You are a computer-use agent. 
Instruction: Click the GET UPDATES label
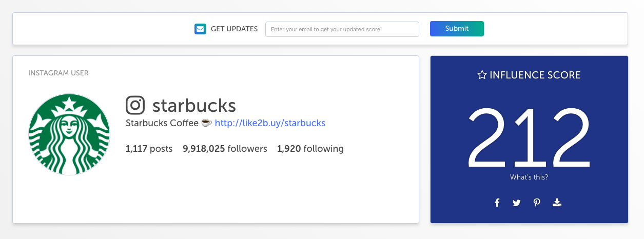coord(234,29)
